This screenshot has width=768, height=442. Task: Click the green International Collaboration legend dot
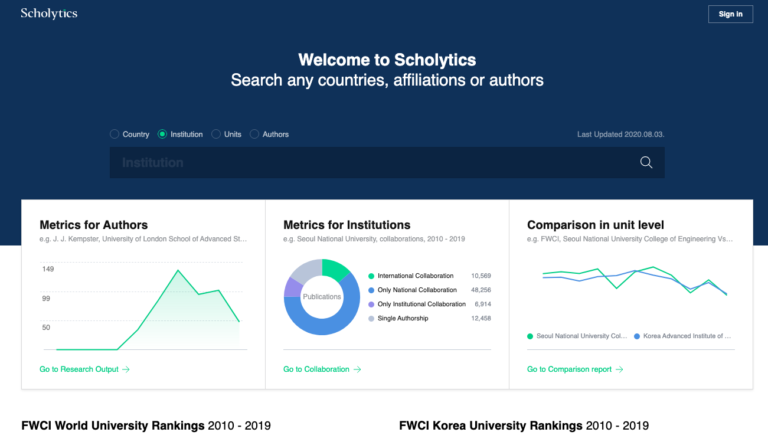[x=371, y=276]
